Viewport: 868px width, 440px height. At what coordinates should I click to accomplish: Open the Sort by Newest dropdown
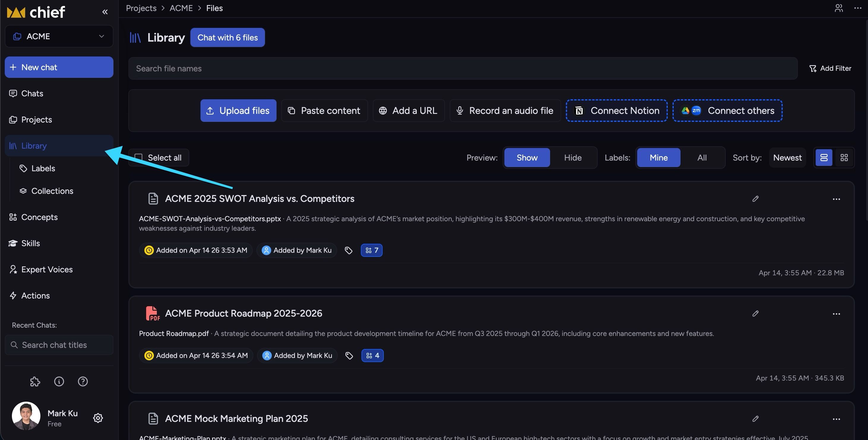point(787,158)
